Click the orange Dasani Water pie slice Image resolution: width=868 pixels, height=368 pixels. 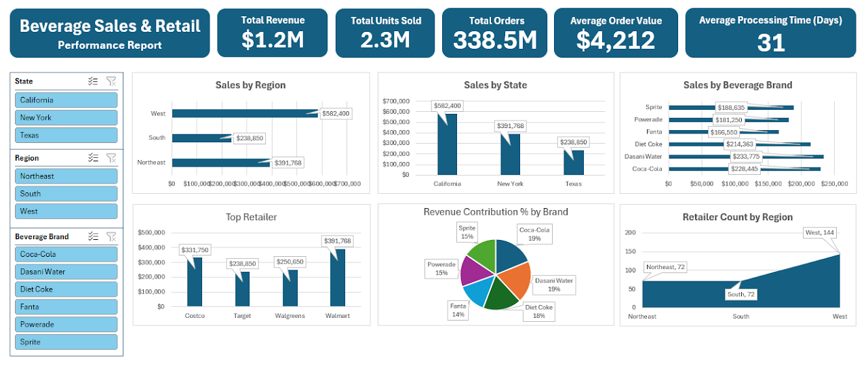pos(515,279)
